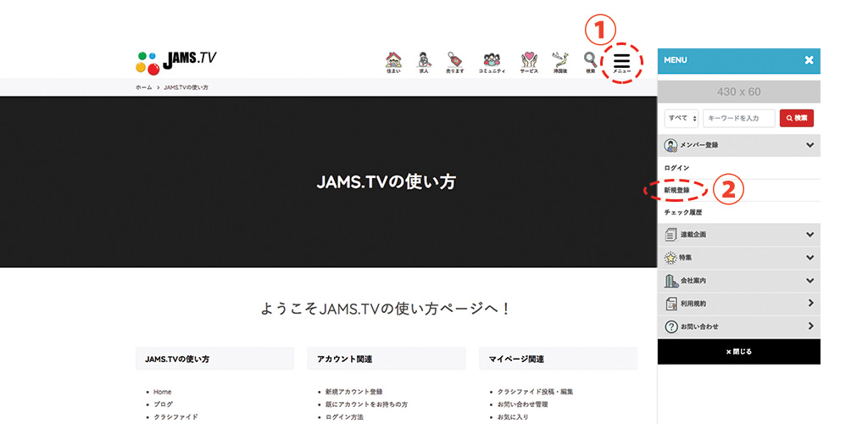This screenshot has width=868, height=424.
Task: Open the サービス heart-hands icon
Action: (529, 63)
